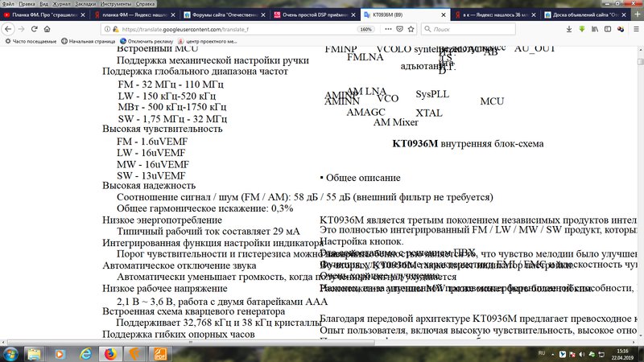Viewport: 644px width, 362px height.
Task: Open the Правка menu
Action: (27, 4)
